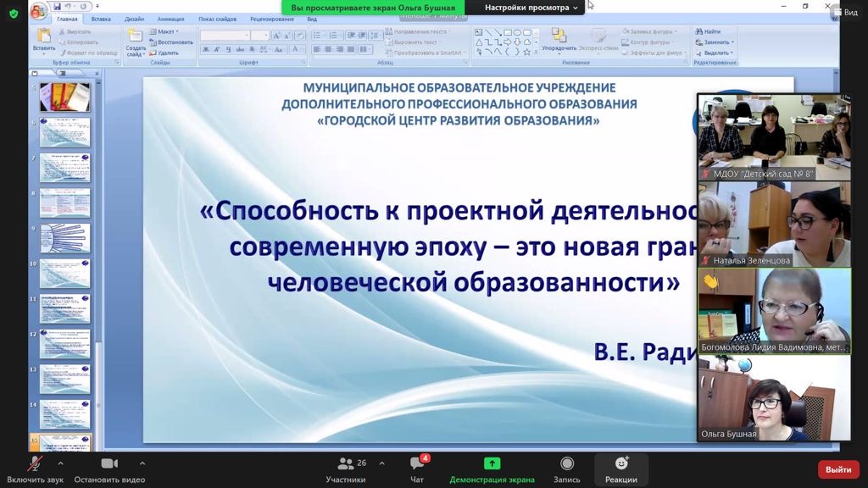The width and height of the screenshot is (868, 488).
Task: Open the Макет layout dropdown
Action: (164, 31)
